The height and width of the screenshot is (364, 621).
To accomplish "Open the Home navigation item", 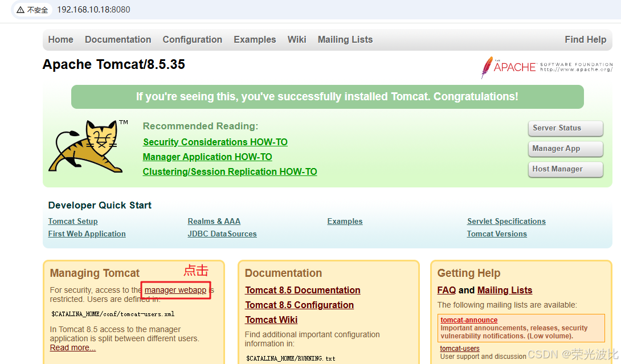I will (60, 40).
